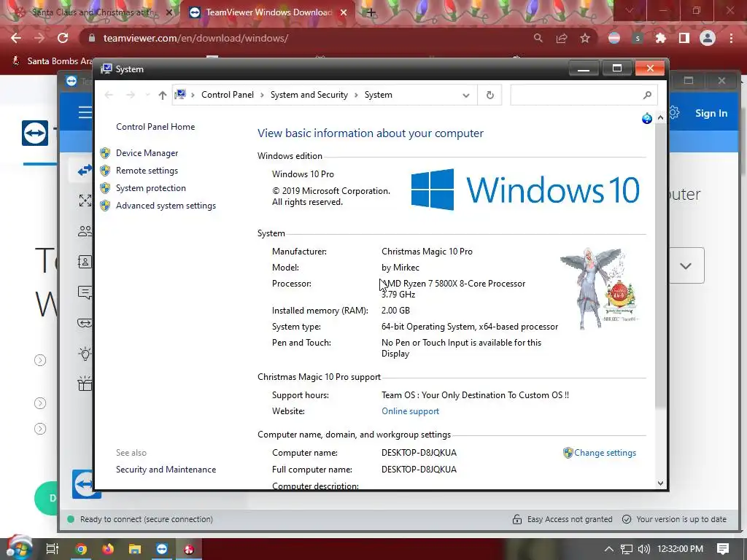Expand chevron after System and Security breadcrumb
747x560 pixels.
click(x=356, y=96)
